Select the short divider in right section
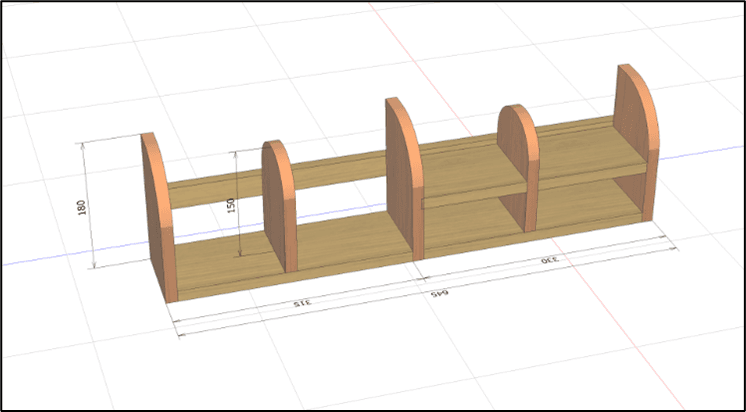746x412 pixels. pyautogui.click(x=518, y=165)
